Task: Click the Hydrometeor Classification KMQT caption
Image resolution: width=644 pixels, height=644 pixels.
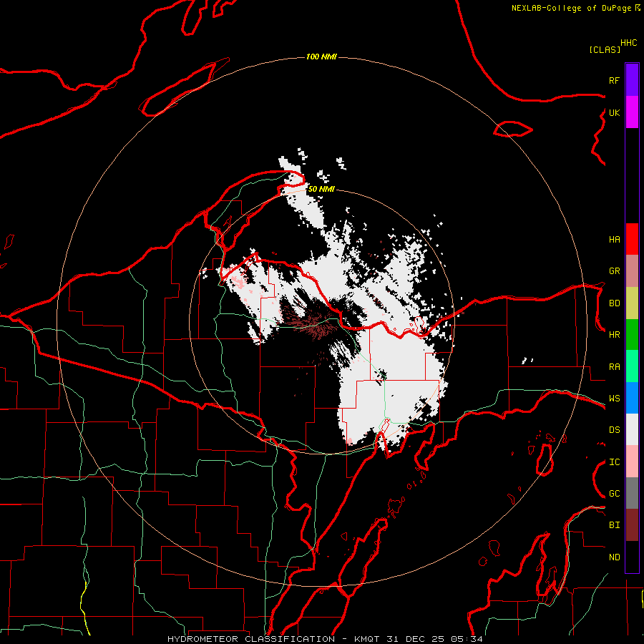Action: (x=325, y=639)
